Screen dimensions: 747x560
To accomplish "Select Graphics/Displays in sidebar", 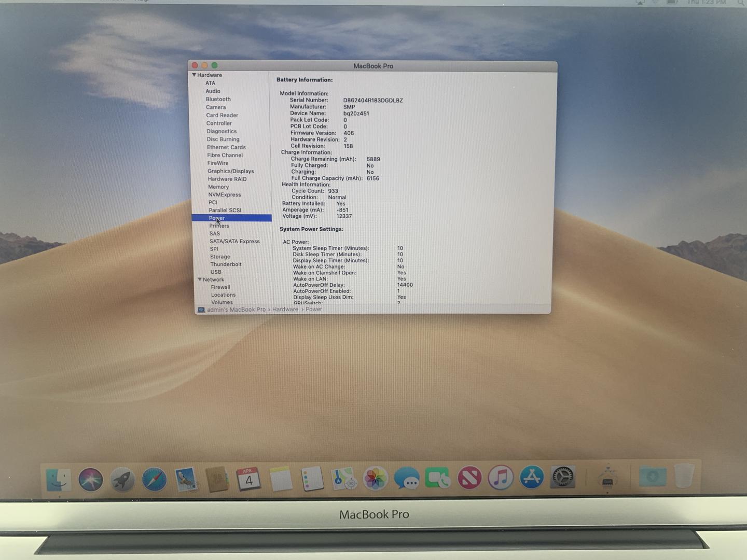I will [231, 171].
